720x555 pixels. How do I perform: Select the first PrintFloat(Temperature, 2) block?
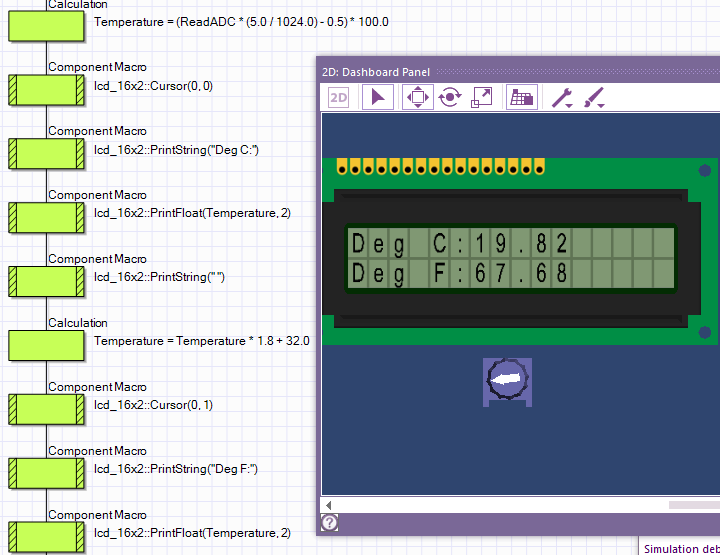(46, 218)
